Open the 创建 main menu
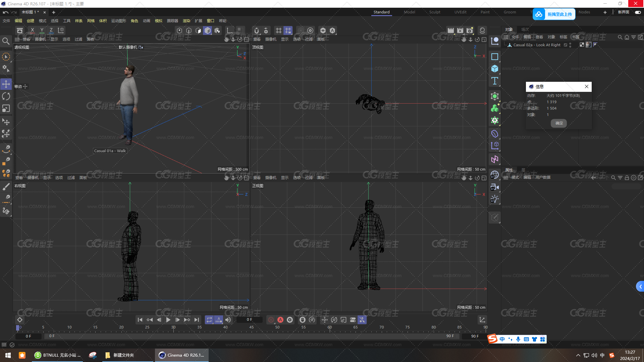 click(31, 21)
